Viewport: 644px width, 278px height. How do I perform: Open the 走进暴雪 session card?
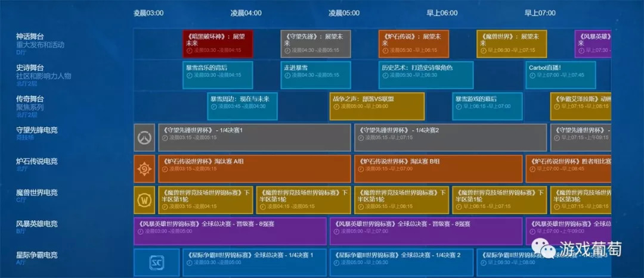(x=316, y=75)
